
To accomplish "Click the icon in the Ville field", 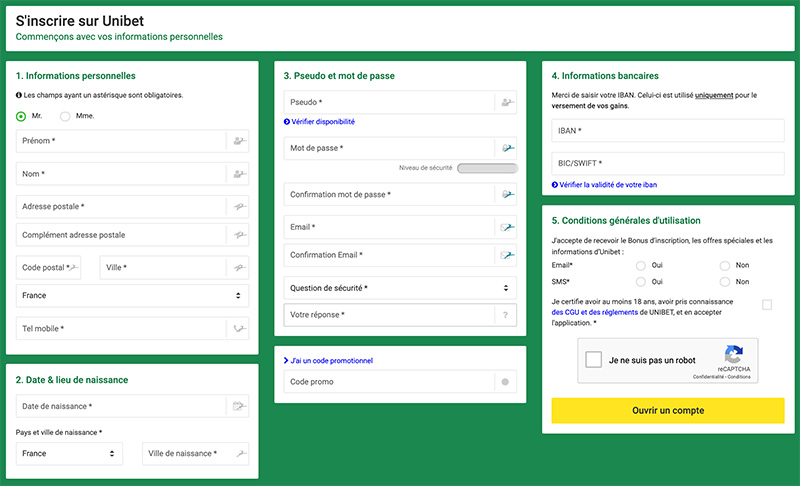I will (x=239, y=267).
